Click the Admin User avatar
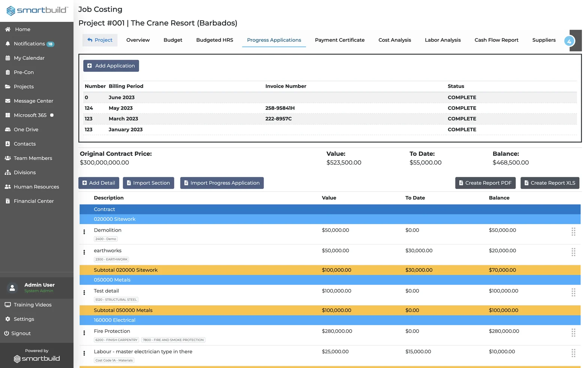This screenshot has width=588, height=368. coord(12,288)
